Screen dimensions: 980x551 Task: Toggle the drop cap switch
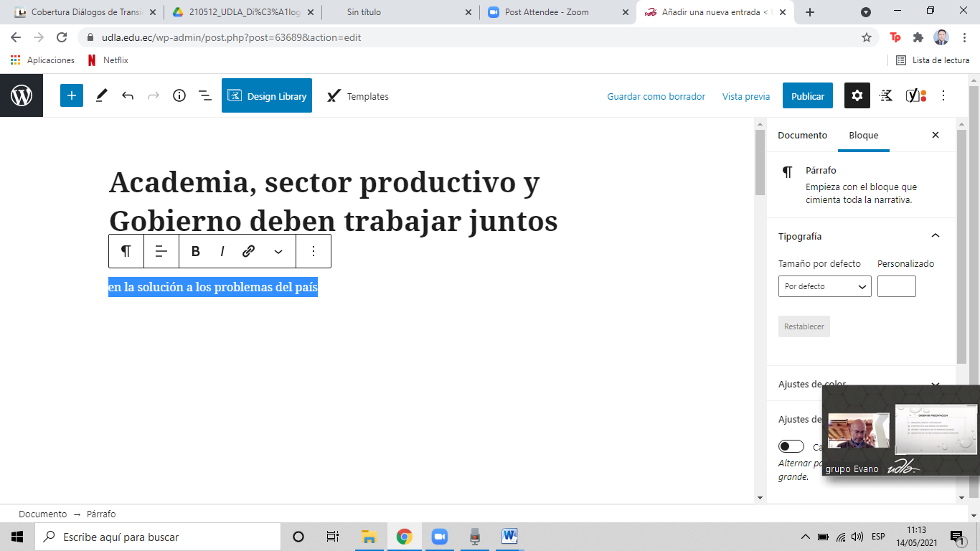[x=791, y=446]
